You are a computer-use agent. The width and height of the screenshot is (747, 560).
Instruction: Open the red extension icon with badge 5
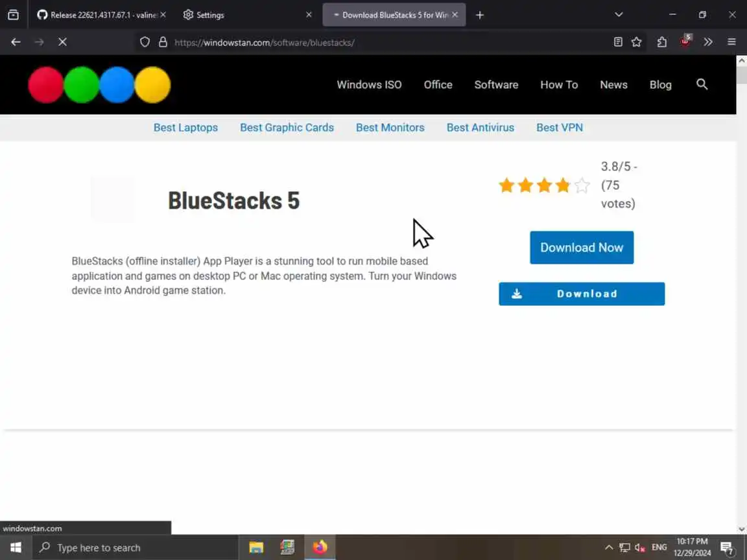pos(685,41)
